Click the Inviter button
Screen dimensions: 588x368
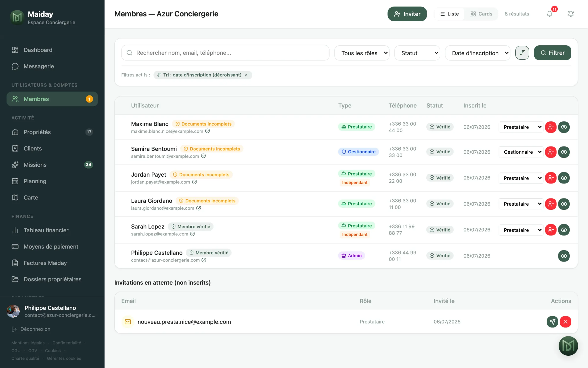407,14
